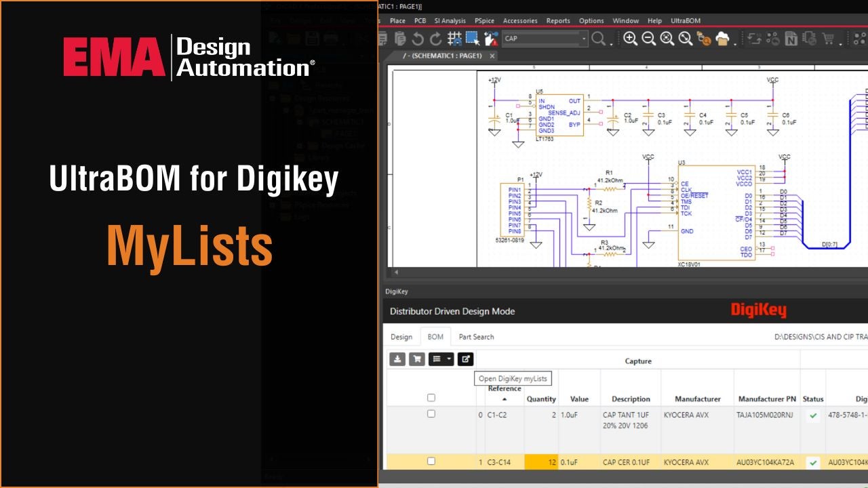Screen dimensions: 868x488
Task: Switch to the Design tab
Action: tap(401, 337)
